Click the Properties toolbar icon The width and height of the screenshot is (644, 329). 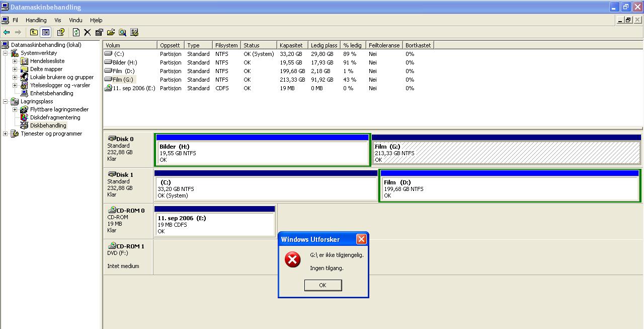tap(99, 32)
